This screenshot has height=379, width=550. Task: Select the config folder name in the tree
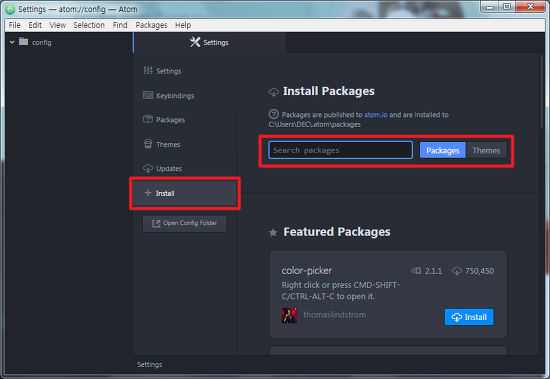click(x=42, y=42)
